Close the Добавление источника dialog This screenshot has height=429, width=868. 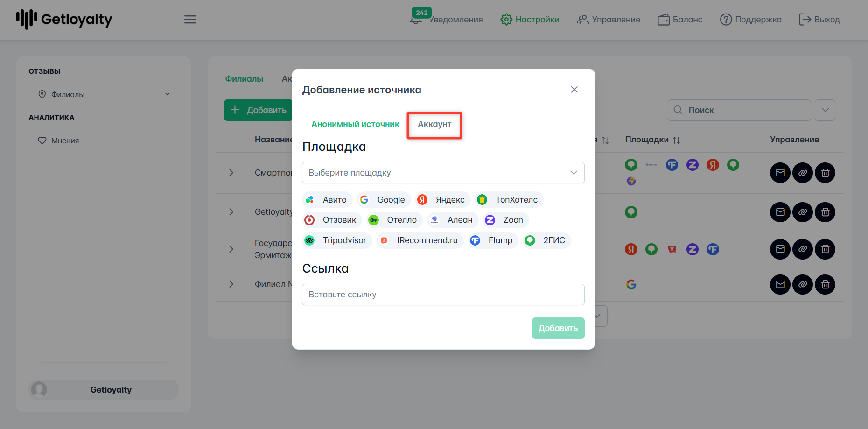574,90
